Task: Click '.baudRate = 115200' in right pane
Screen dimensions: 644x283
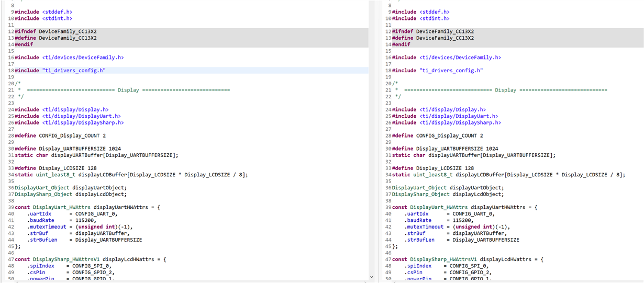Action: click(x=440, y=221)
